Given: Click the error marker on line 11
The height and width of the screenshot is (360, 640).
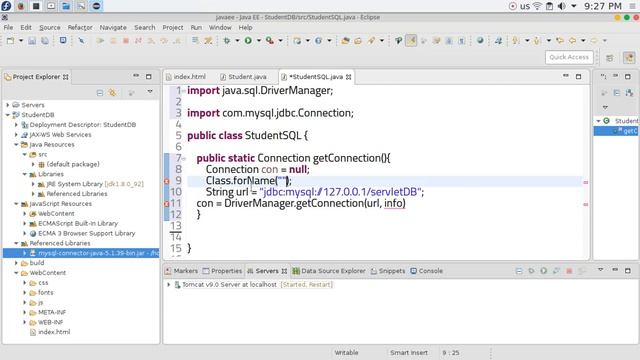Looking at the screenshot, I should (x=167, y=203).
